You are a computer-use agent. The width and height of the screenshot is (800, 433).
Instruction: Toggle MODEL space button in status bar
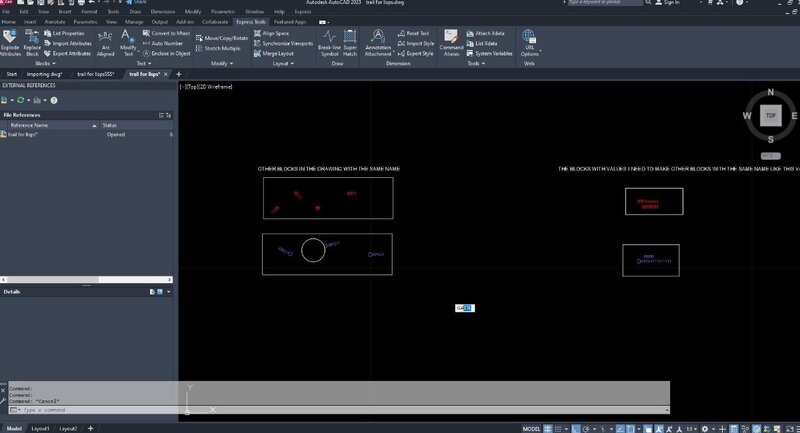pyautogui.click(x=531, y=428)
